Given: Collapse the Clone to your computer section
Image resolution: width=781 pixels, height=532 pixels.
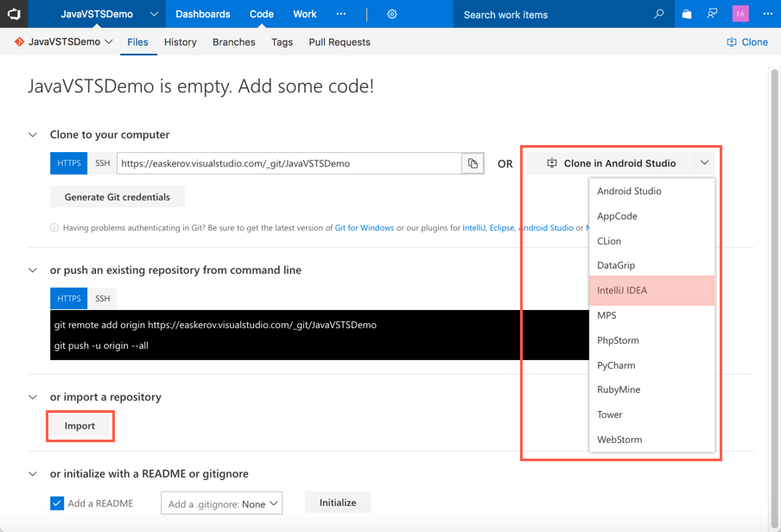Looking at the screenshot, I should [x=32, y=135].
